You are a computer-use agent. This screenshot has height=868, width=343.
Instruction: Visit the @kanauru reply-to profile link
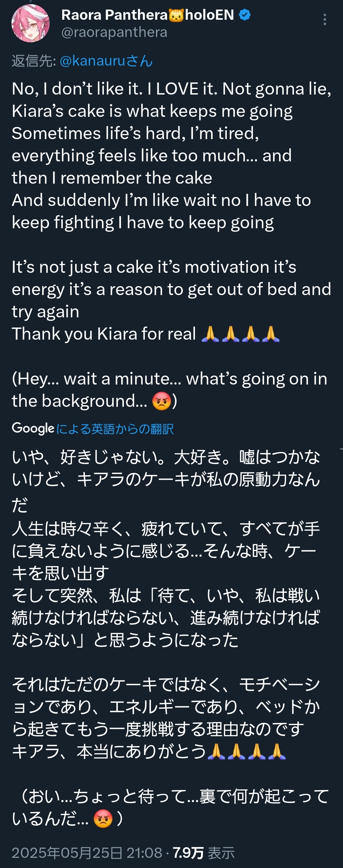pyautogui.click(x=106, y=61)
